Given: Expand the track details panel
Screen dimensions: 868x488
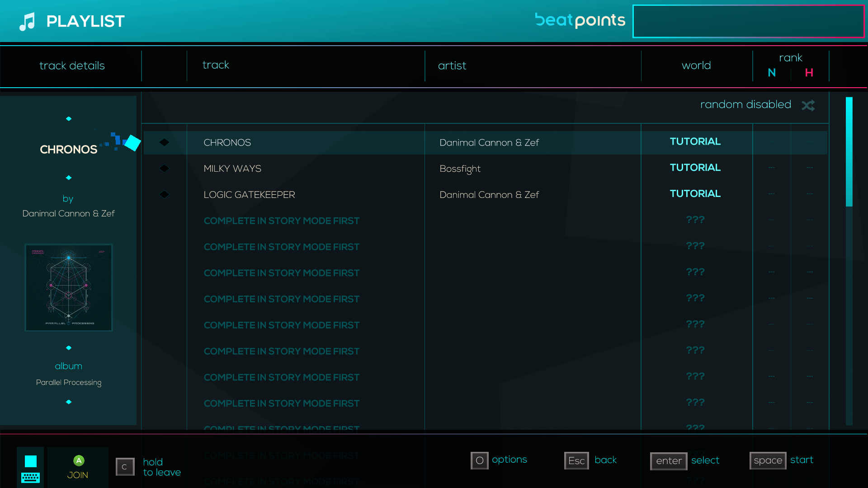Looking at the screenshot, I should pyautogui.click(x=71, y=66).
